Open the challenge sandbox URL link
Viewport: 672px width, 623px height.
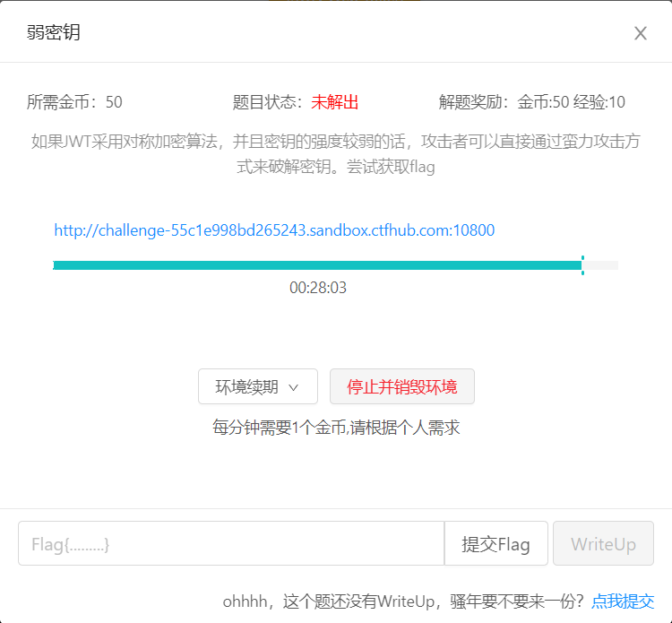[274, 230]
